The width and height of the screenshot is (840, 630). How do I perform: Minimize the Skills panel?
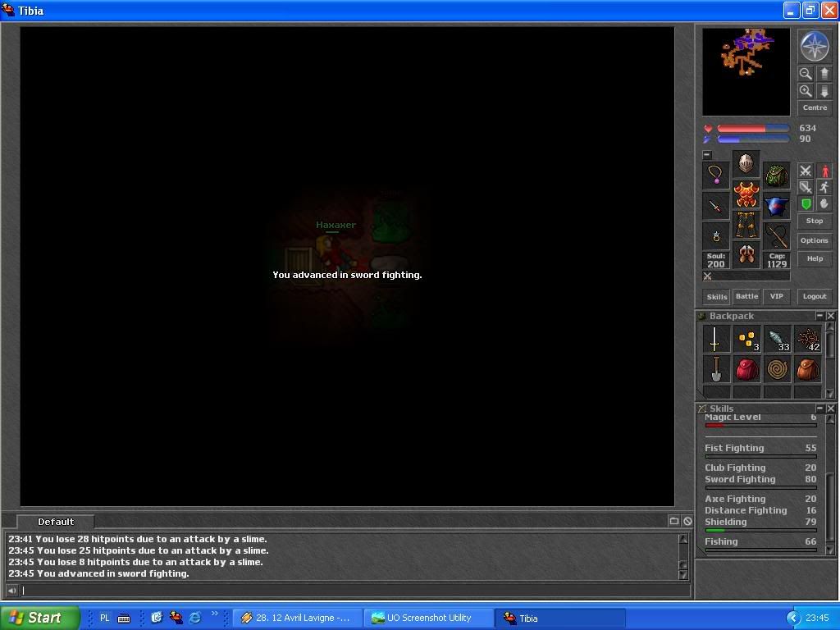pos(819,409)
